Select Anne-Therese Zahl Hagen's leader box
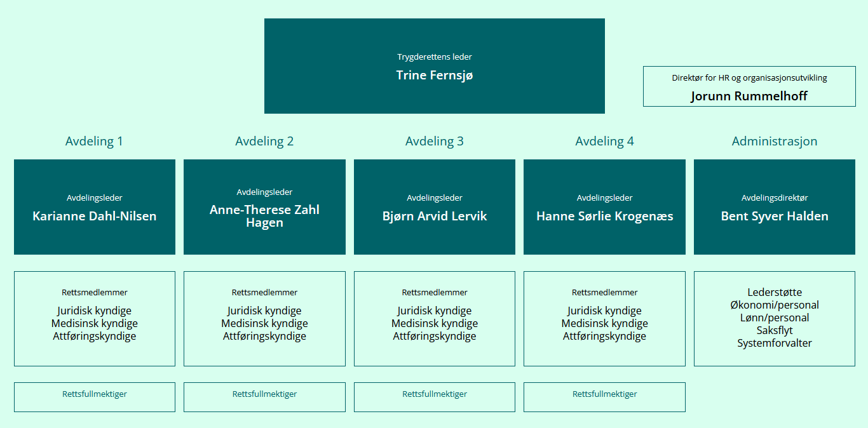The height and width of the screenshot is (428, 868). point(264,207)
